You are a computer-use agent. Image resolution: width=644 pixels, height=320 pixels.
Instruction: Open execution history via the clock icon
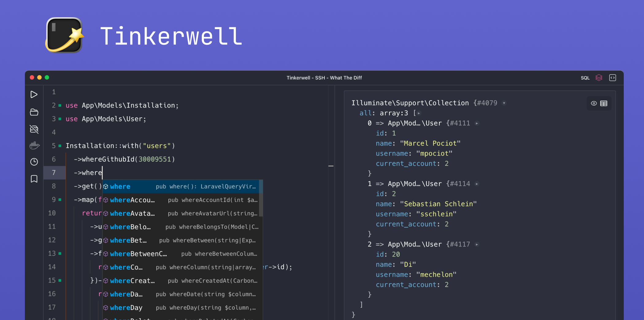34,162
